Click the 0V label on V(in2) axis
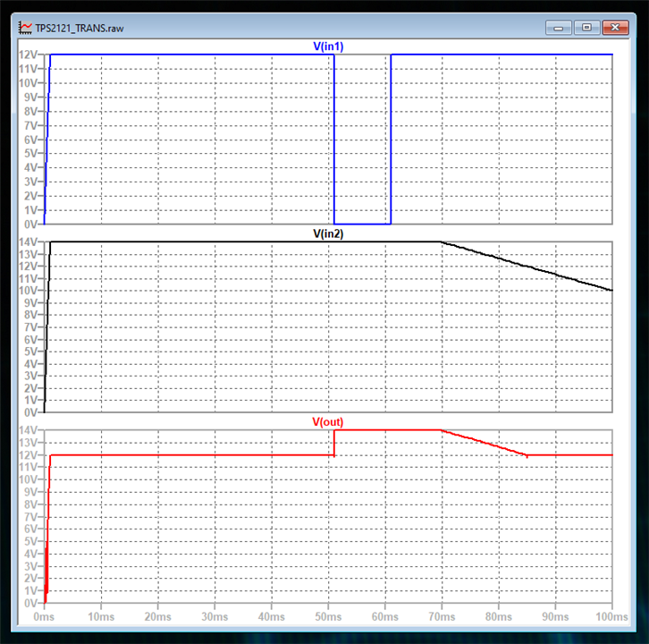This screenshot has height=644, width=649. (30, 412)
